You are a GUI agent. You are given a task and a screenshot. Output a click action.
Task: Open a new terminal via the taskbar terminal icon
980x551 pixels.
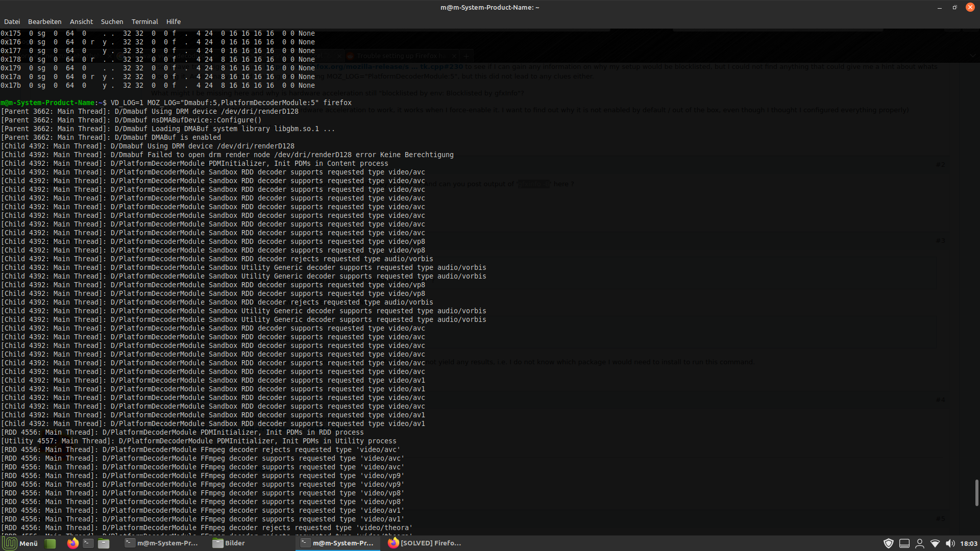(88, 543)
